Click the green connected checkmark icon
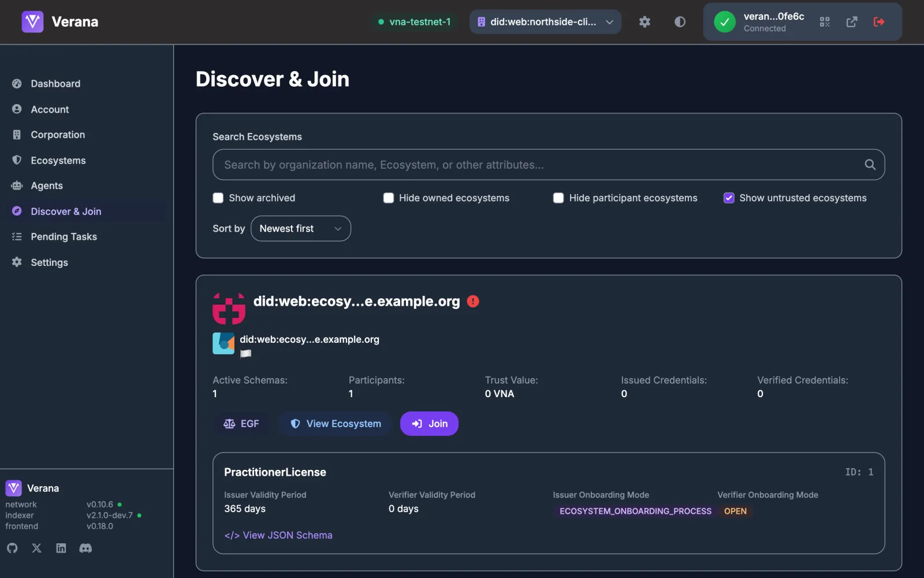This screenshot has width=924, height=578. [x=725, y=22]
